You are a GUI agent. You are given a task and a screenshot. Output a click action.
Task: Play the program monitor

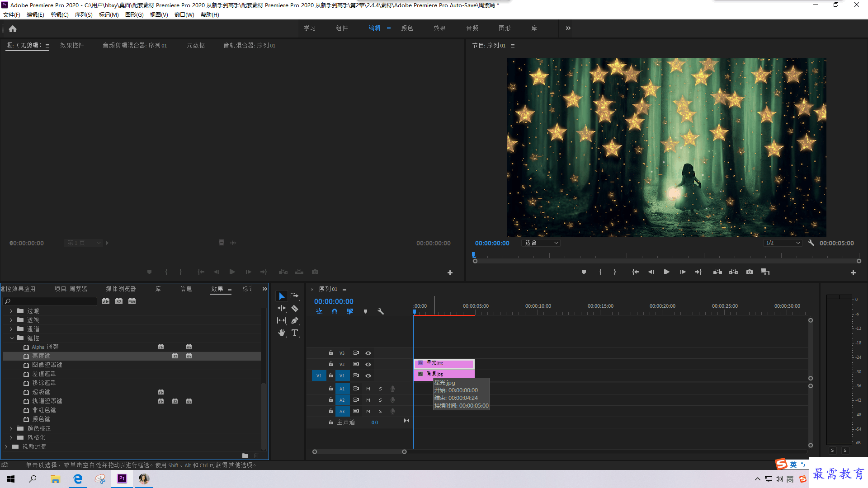click(666, 272)
